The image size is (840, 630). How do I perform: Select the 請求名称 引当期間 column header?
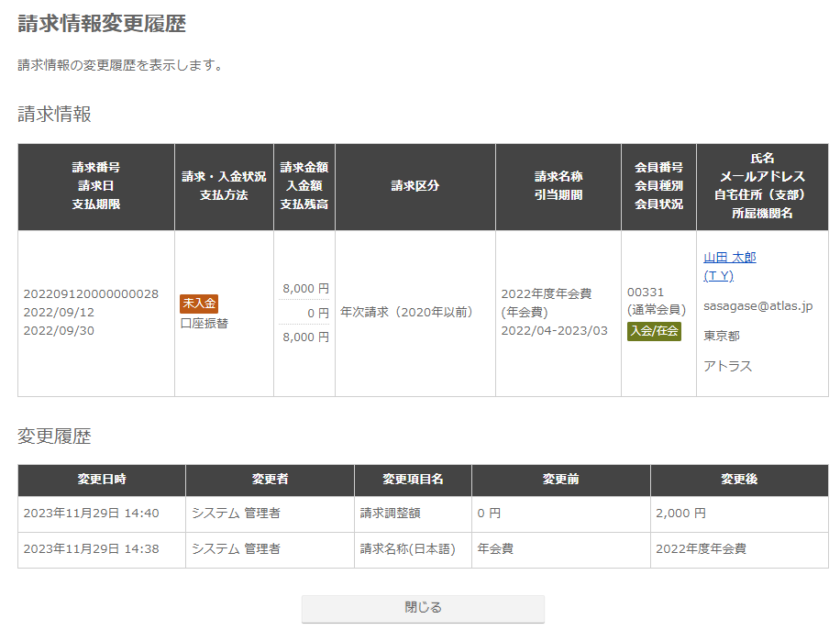pos(558,186)
